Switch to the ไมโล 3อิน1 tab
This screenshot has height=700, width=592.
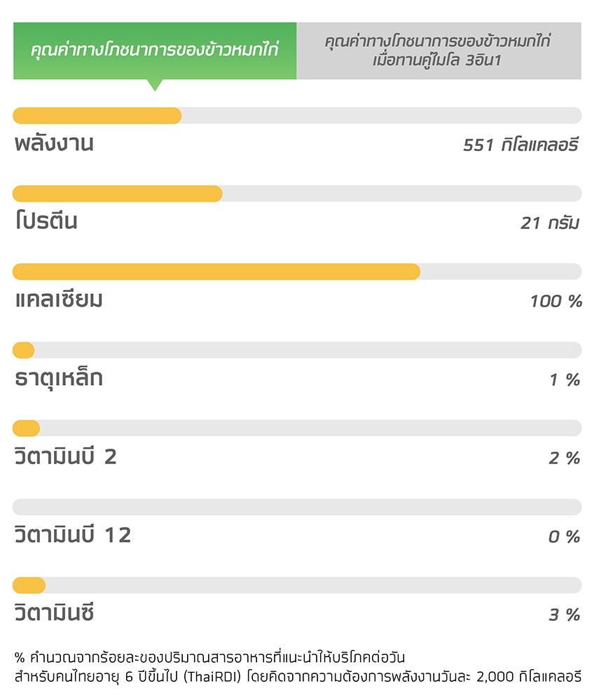[x=439, y=50]
